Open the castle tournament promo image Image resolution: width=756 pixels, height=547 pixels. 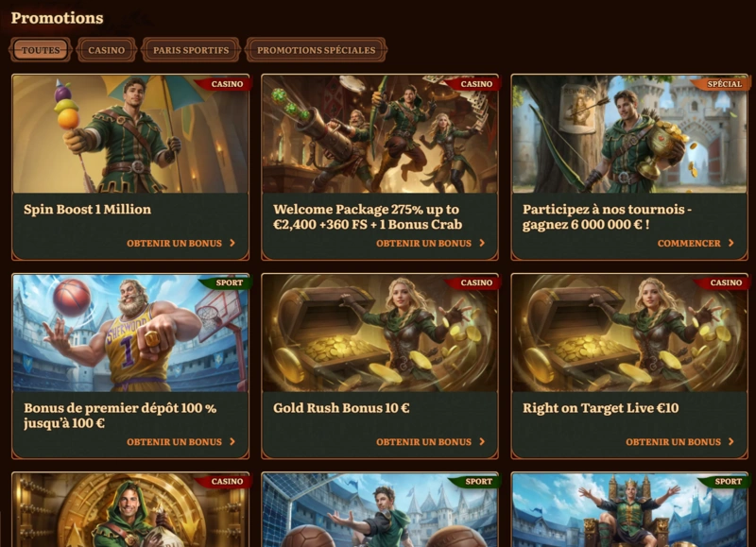(x=629, y=134)
